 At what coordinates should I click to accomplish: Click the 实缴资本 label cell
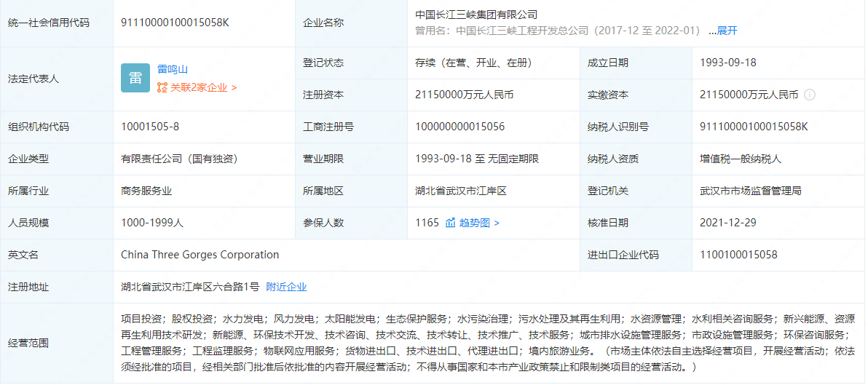pos(636,95)
